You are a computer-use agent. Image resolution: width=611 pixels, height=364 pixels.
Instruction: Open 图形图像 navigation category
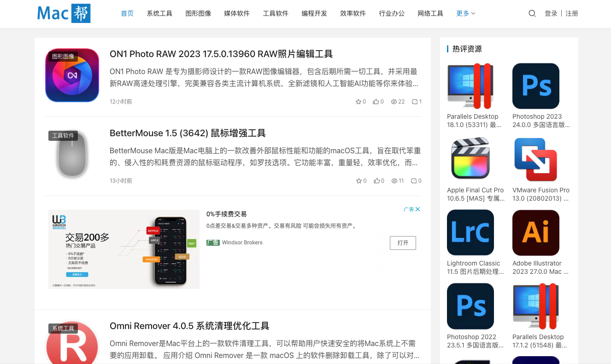(x=198, y=13)
